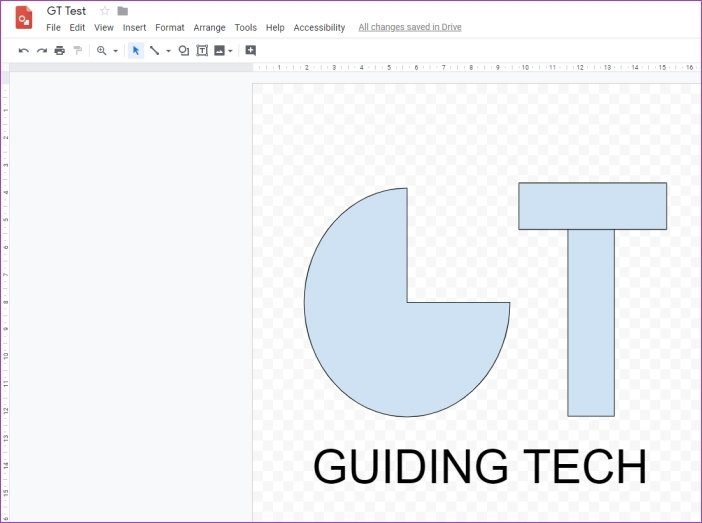Viewport: 702px width, 523px height.
Task: Choose the Select arrow tool
Action: pos(136,51)
